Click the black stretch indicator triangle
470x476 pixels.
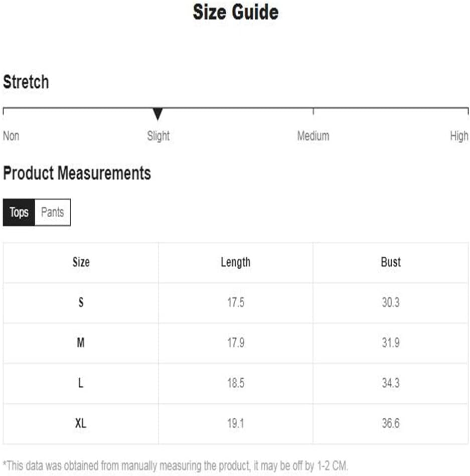tap(158, 114)
